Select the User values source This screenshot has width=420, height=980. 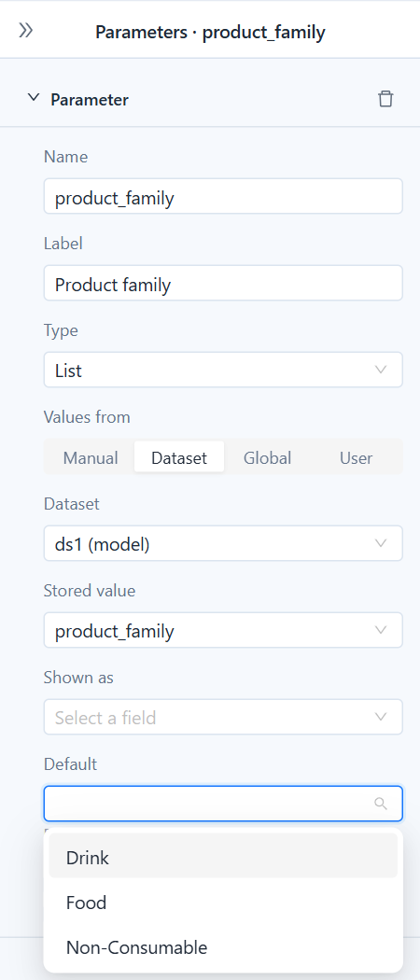click(x=357, y=457)
